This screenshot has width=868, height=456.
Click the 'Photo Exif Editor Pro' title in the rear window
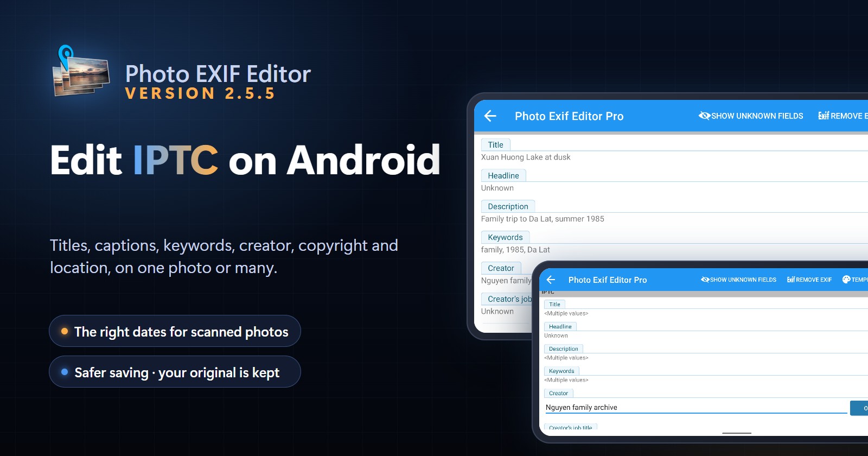[x=569, y=116]
